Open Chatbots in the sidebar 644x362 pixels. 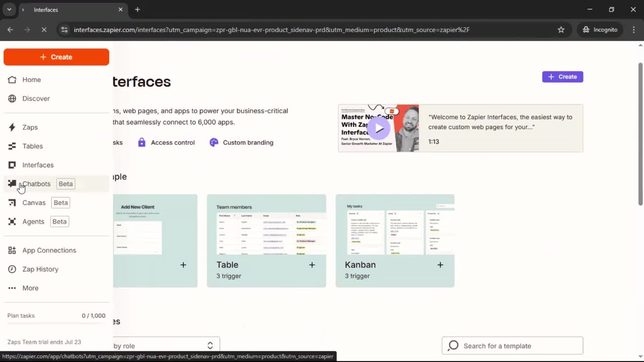pyautogui.click(x=56, y=184)
